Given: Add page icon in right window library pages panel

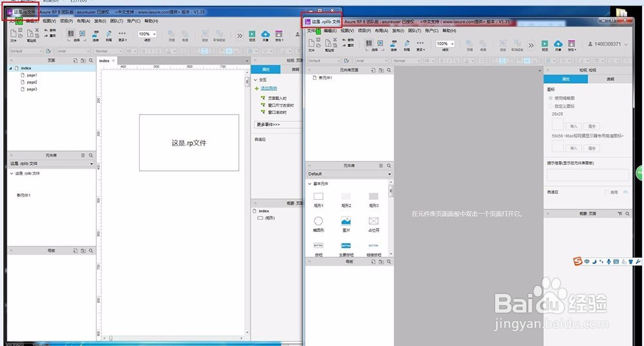Looking at the screenshot, I should [374, 70].
